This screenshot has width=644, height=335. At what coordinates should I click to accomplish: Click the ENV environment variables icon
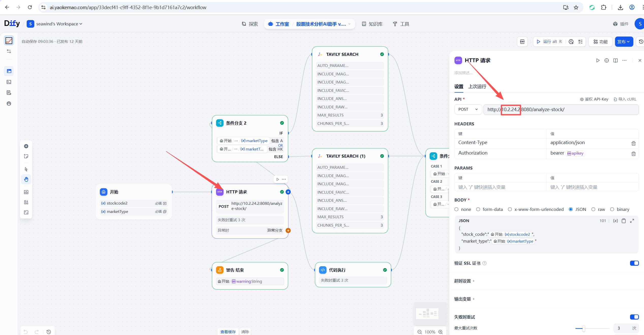click(522, 42)
